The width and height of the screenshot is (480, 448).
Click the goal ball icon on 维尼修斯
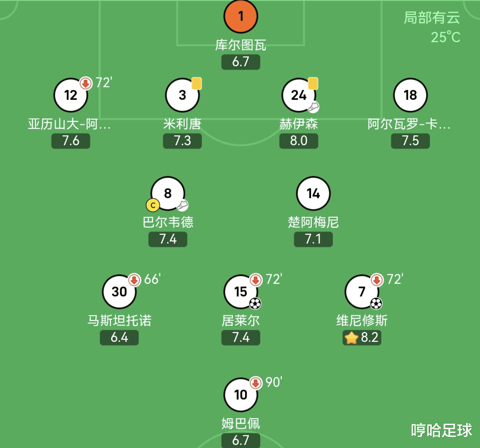pyautogui.click(x=376, y=303)
